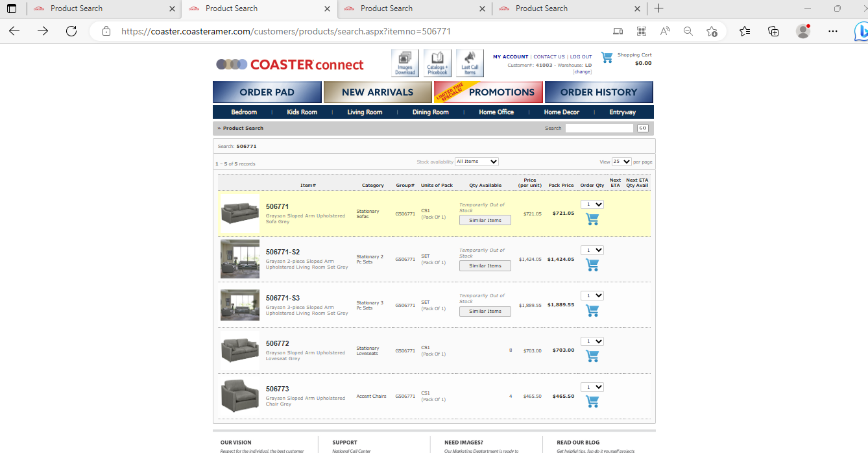Image resolution: width=868 pixels, height=453 pixels.
Task: Click the Stationary Loveseats category link
Action: pos(368,350)
